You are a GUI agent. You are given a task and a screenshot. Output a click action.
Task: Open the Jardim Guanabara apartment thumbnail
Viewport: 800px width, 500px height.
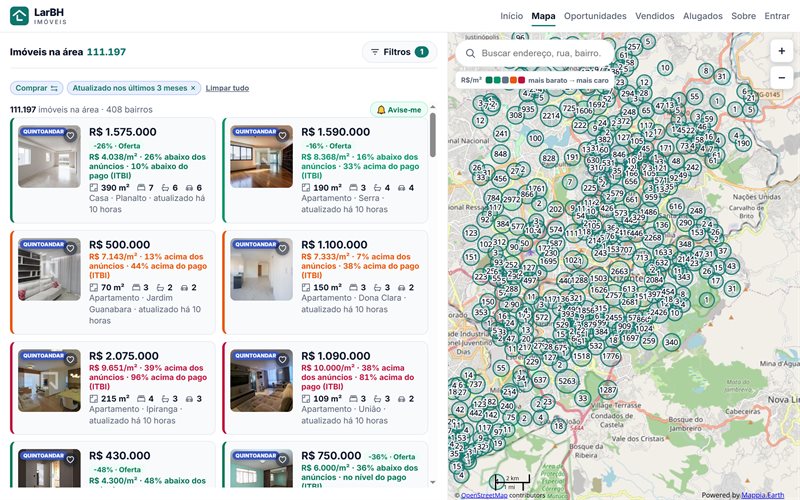[49, 269]
